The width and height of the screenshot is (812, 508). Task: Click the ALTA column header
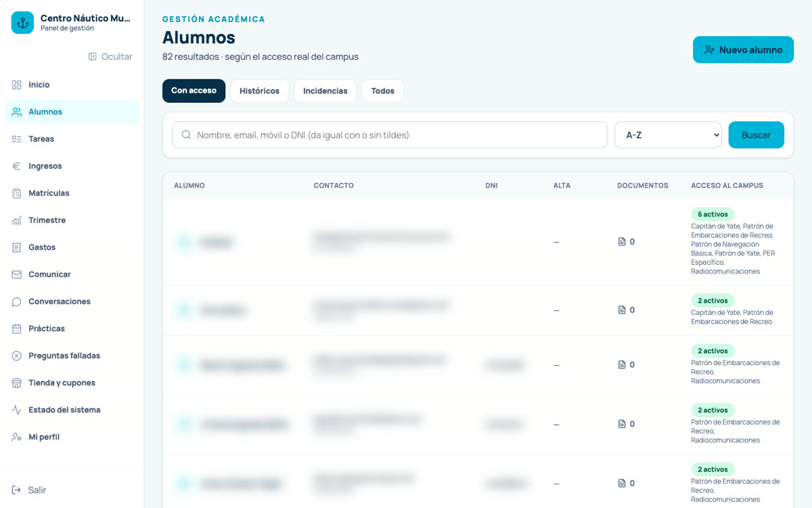tap(562, 186)
